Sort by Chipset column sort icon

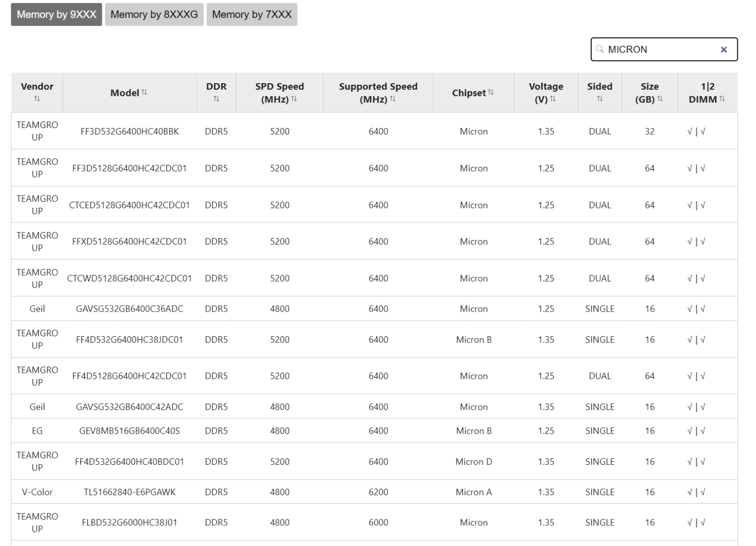point(491,92)
